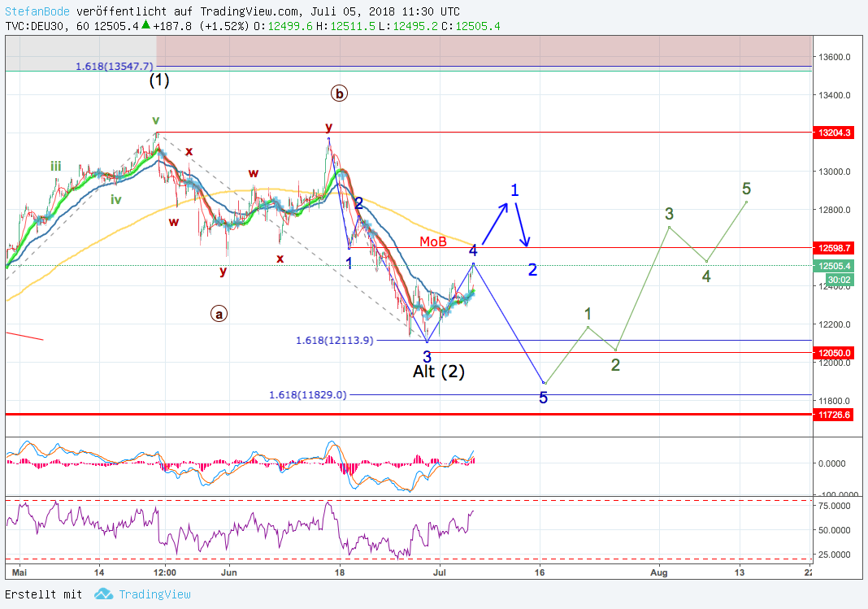Click the 75.0000 oscillator axis value
This screenshot has width=868, height=609.
(x=835, y=506)
